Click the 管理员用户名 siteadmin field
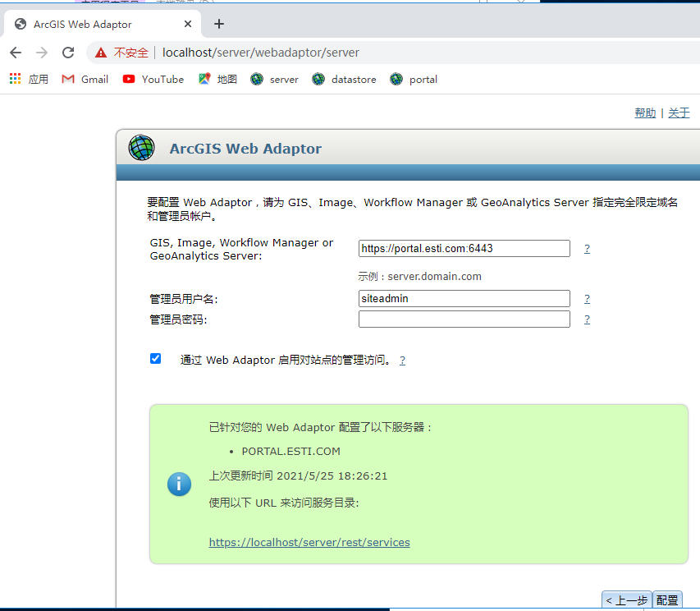Image resolution: width=700 pixels, height=611 pixels. [x=464, y=298]
